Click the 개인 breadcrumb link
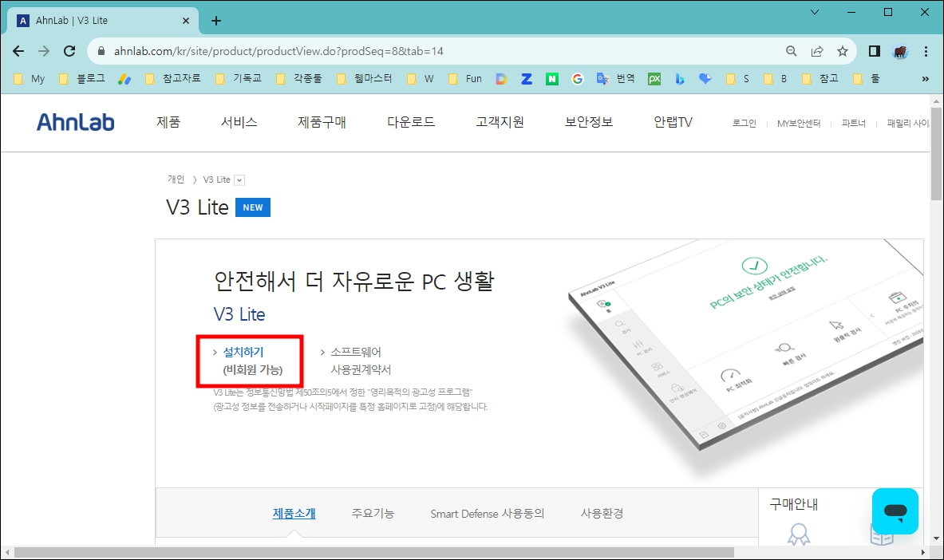Screen dimensions: 944x560 click(x=176, y=179)
